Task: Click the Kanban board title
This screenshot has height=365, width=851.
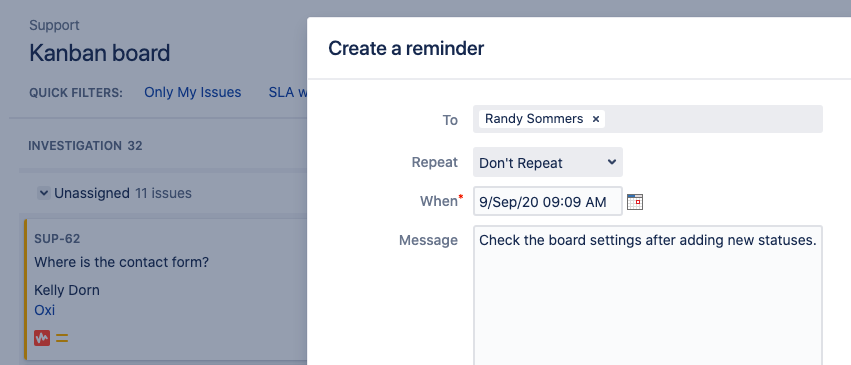Action: 100,53
